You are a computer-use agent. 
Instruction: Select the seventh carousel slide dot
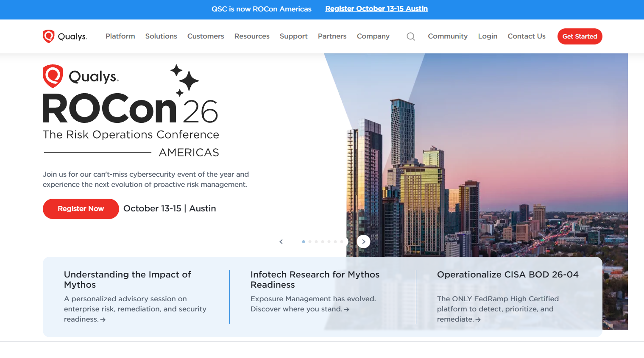(342, 241)
